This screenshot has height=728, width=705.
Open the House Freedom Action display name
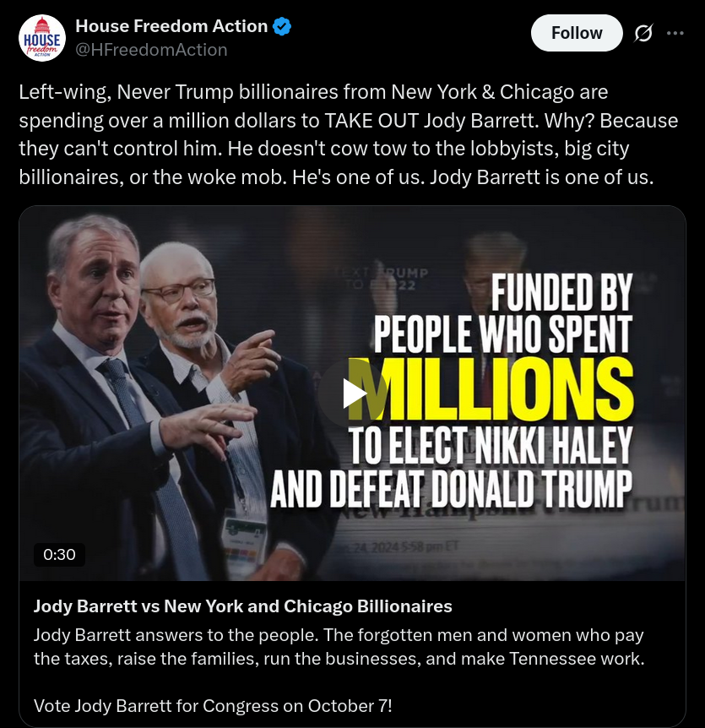(171, 27)
